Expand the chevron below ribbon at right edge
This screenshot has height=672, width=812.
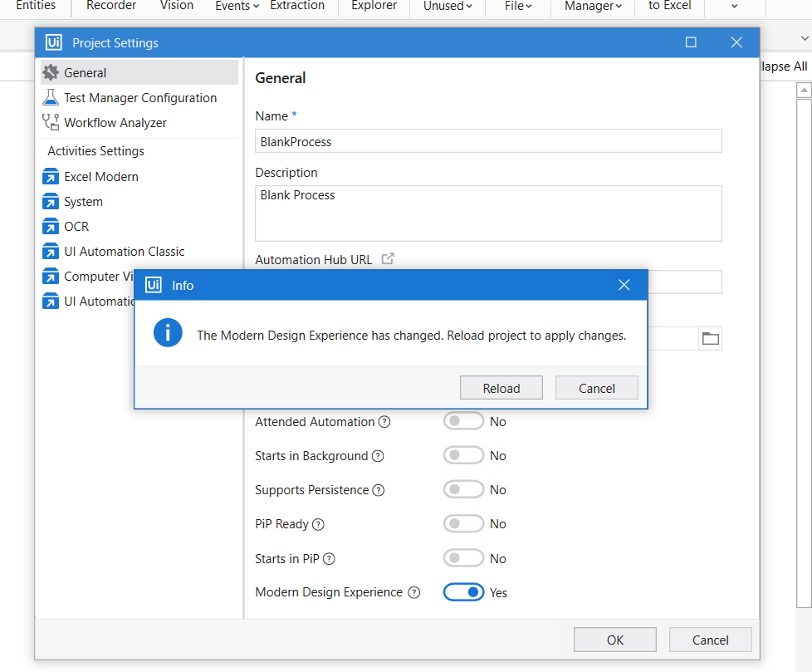click(805, 38)
